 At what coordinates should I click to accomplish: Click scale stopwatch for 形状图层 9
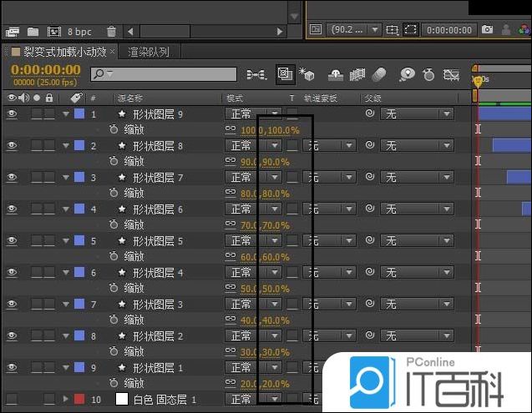(114, 130)
